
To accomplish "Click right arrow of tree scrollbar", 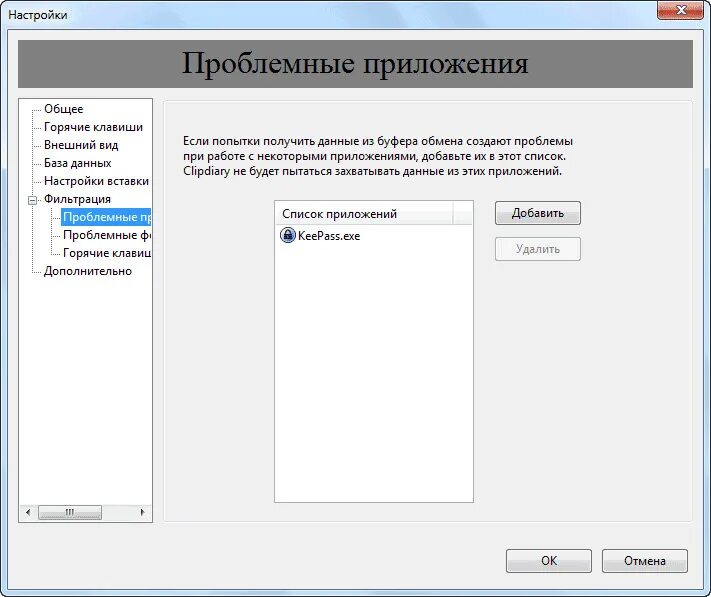I will (142, 512).
